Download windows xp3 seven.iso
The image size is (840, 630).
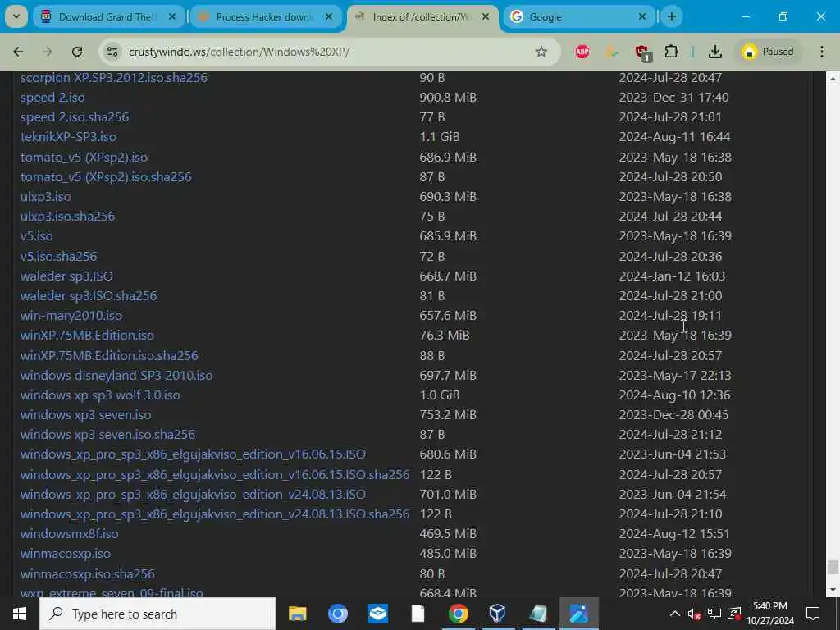click(85, 414)
